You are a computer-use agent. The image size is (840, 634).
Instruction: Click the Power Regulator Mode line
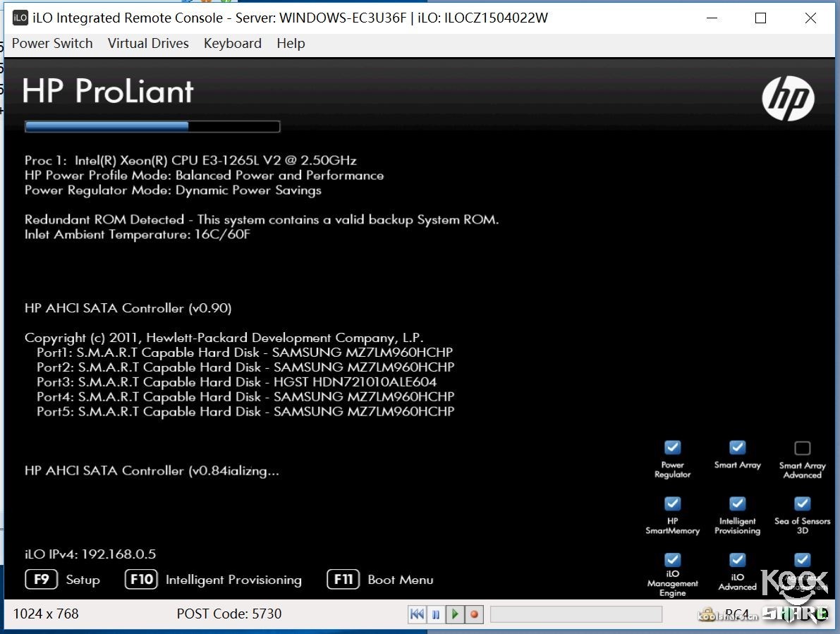[x=173, y=190]
